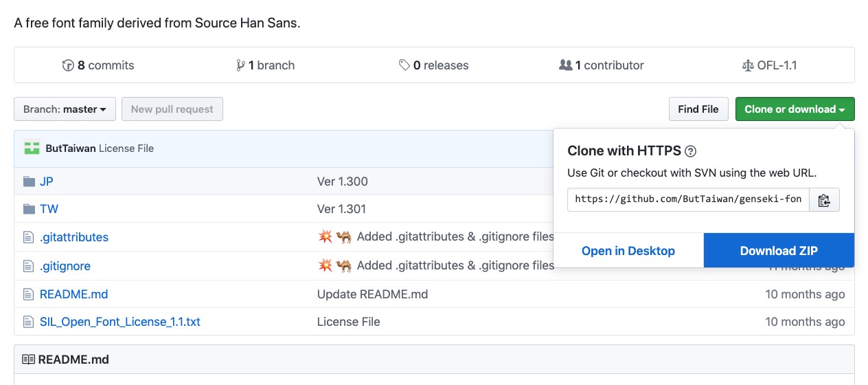Copy the clone URL to clipboard
The height and width of the screenshot is (385, 868).
(x=824, y=200)
